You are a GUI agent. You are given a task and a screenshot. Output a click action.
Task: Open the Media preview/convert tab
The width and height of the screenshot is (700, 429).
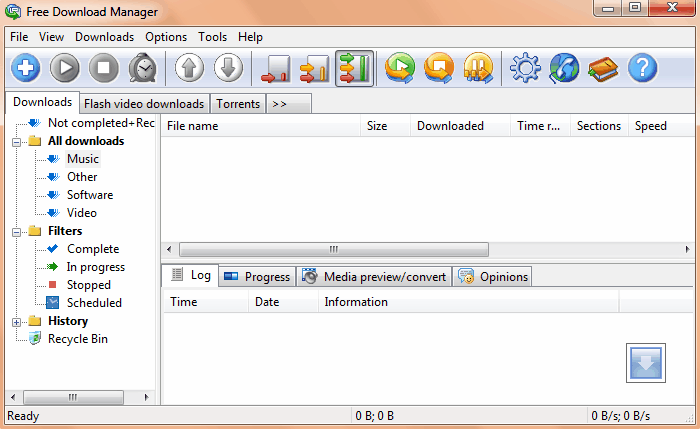[x=374, y=277]
